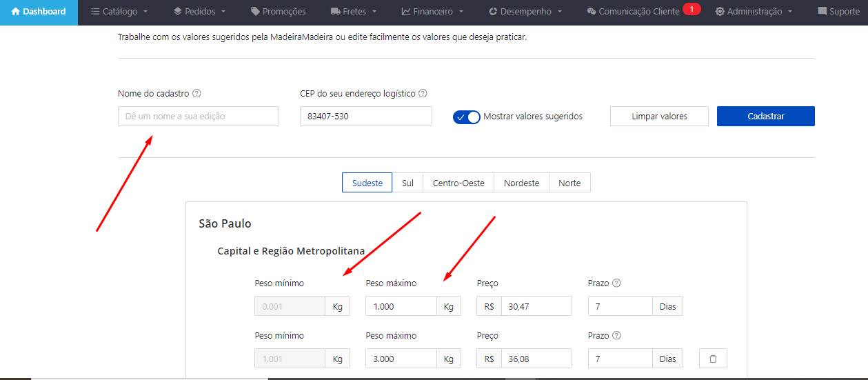Click the Cadastrar button
868x380 pixels.
(x=765, y=117)
